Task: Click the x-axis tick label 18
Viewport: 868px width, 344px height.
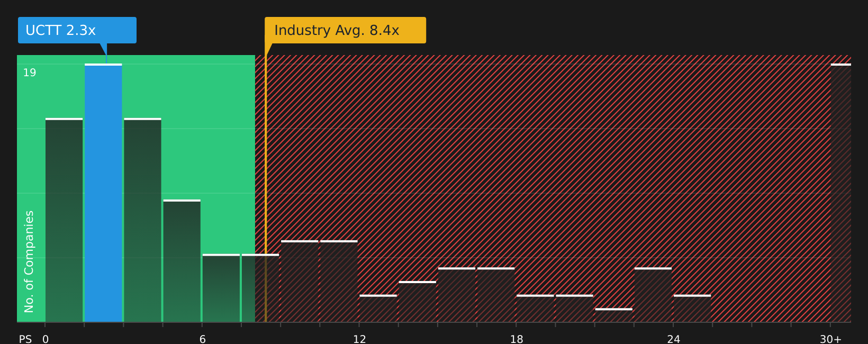Action: pyautogui.click(x=517, y=339)
